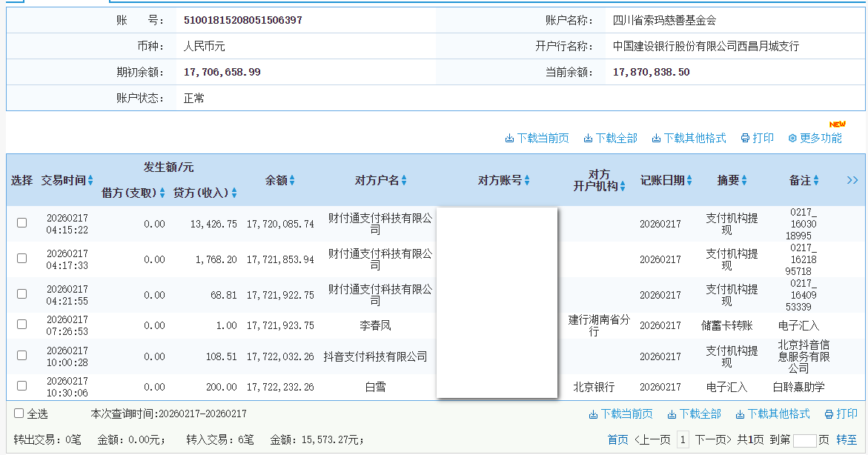Click bottom 下载其他格式 link
The width and height of the screenshot is (868, 455).
tap(778, 414)
